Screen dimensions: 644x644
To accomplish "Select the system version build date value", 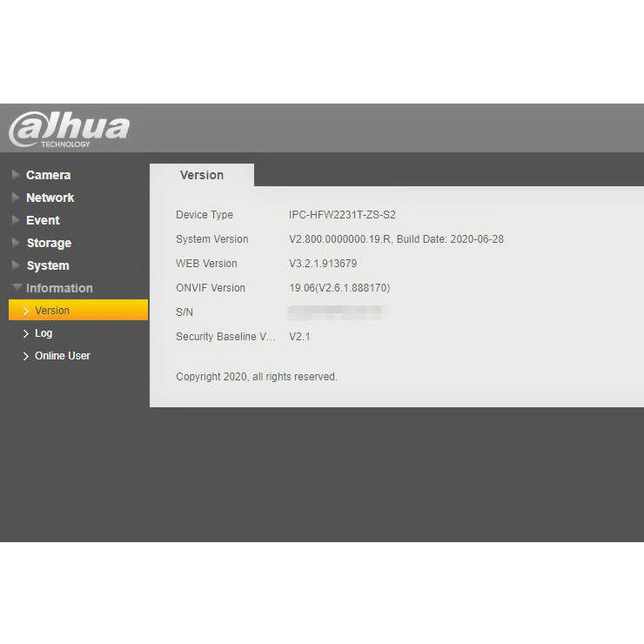I will point(396,239).
